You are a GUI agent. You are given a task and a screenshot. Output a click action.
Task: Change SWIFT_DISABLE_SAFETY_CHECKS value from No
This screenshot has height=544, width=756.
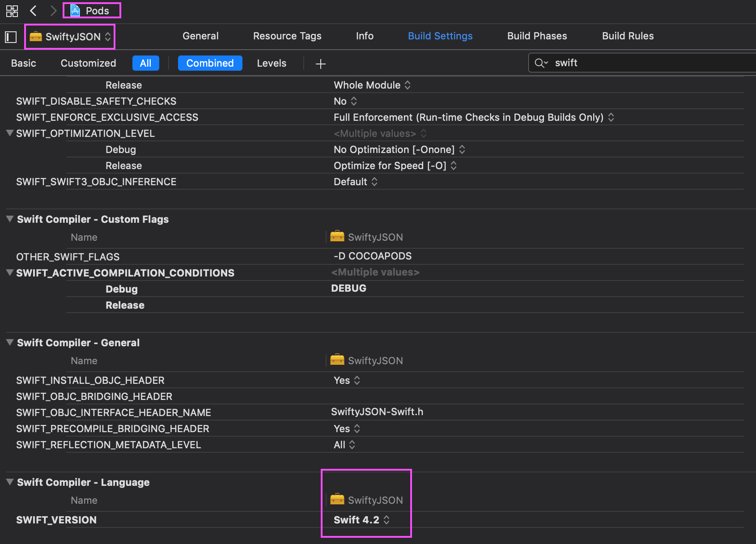click(345, 101)
